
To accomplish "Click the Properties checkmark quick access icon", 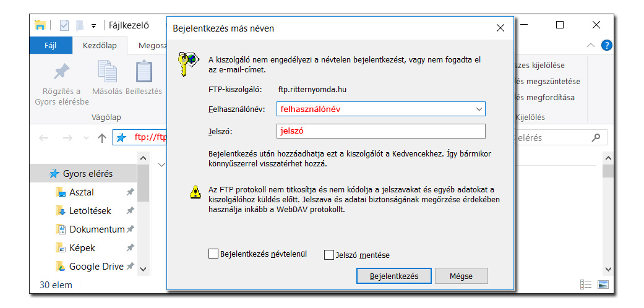I will coord(64,25).
